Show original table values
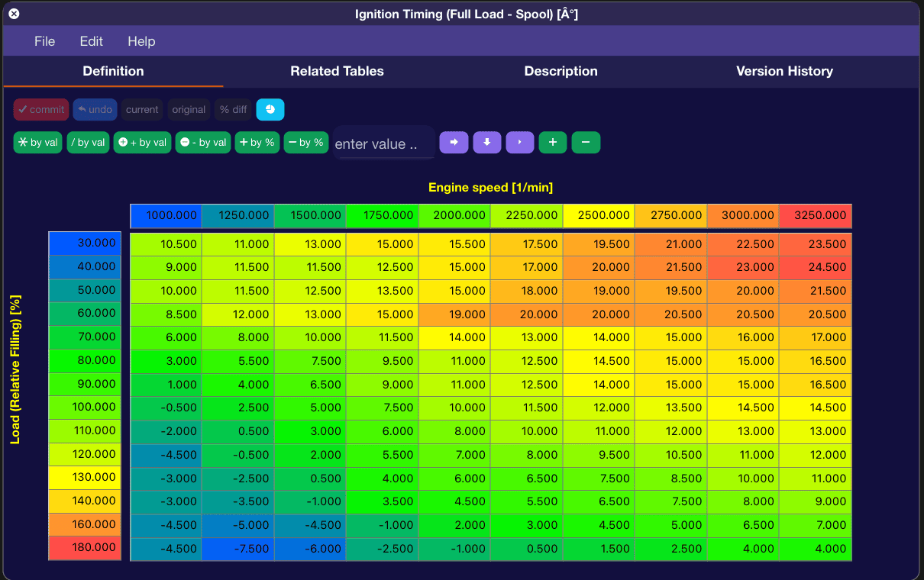The image size is (924, 580). point(189,109)
